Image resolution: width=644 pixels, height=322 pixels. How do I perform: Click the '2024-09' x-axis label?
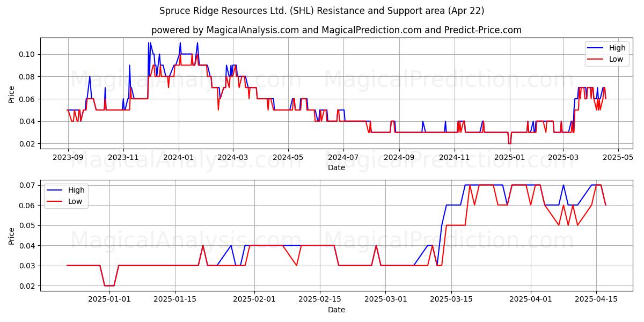(x=399, y=158)
